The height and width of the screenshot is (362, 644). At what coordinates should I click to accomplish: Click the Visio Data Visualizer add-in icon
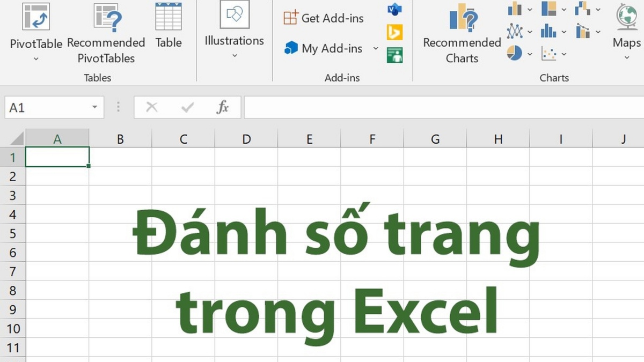click(395, 9)
